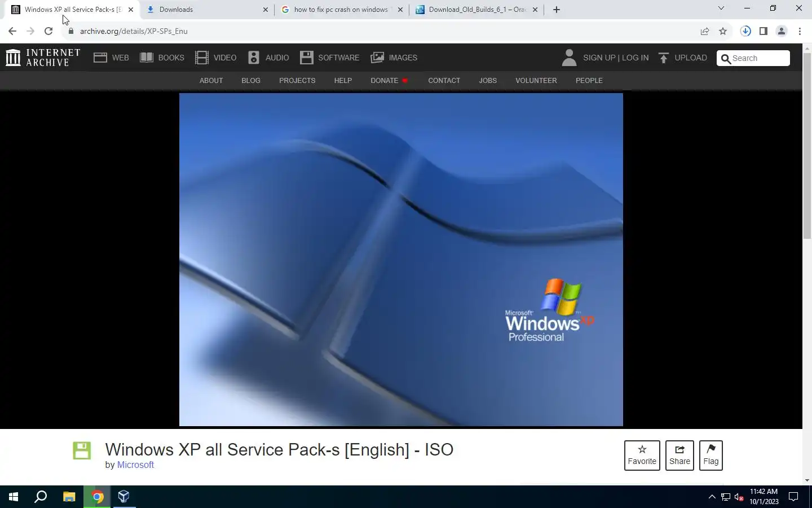Image resolution: width=812 pixels, height=508 pixels.
Task: Click the Favorite star button
Action: [x=642, y=455]
